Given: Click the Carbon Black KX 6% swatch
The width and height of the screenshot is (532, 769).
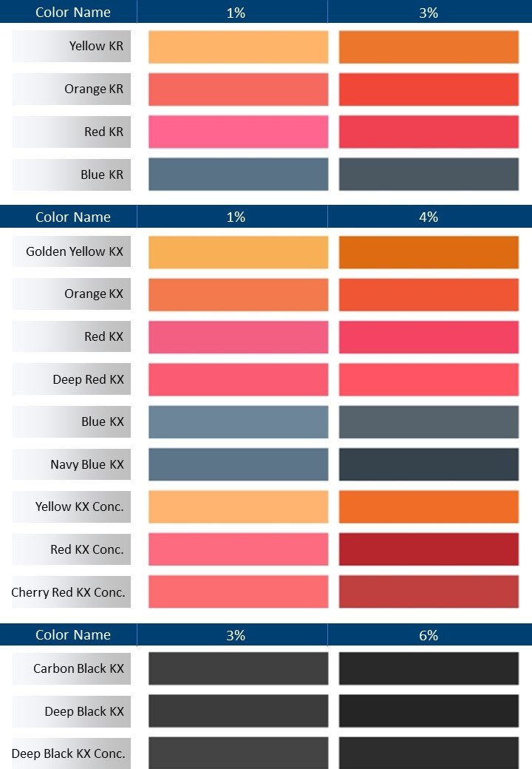Looking at the screenshot, I should point(429,668).
